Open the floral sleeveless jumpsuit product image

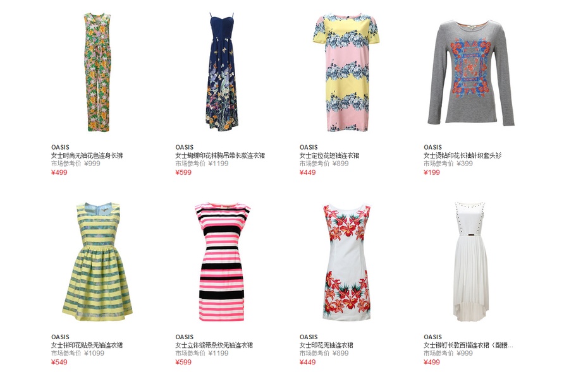coord(97,72)
